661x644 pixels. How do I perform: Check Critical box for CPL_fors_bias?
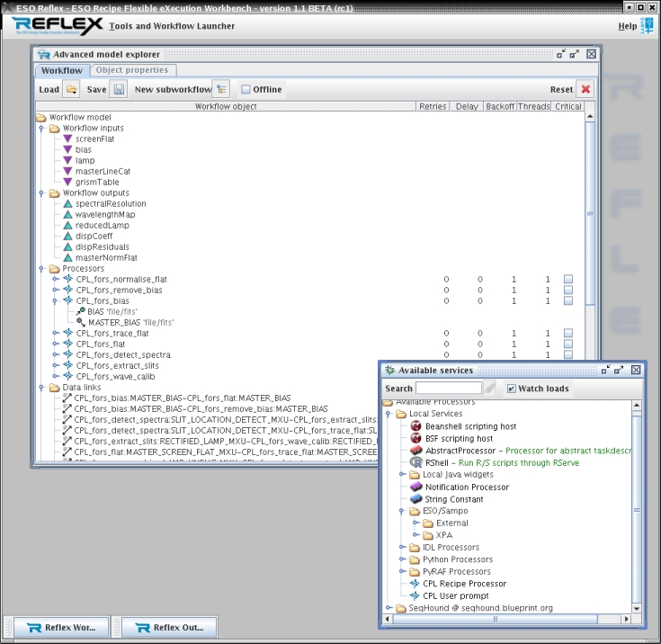click(x=568, y=300)
